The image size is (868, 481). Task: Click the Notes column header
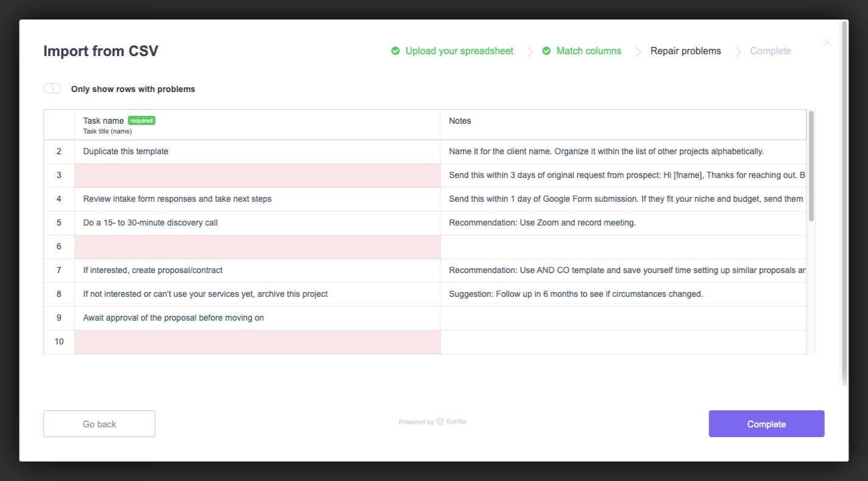point(623,125)
